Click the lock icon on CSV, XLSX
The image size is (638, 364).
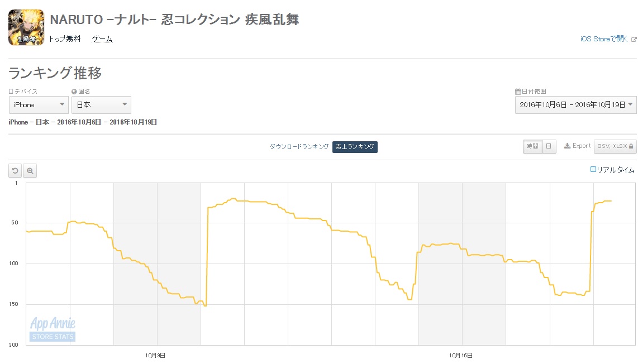point(631,146)
